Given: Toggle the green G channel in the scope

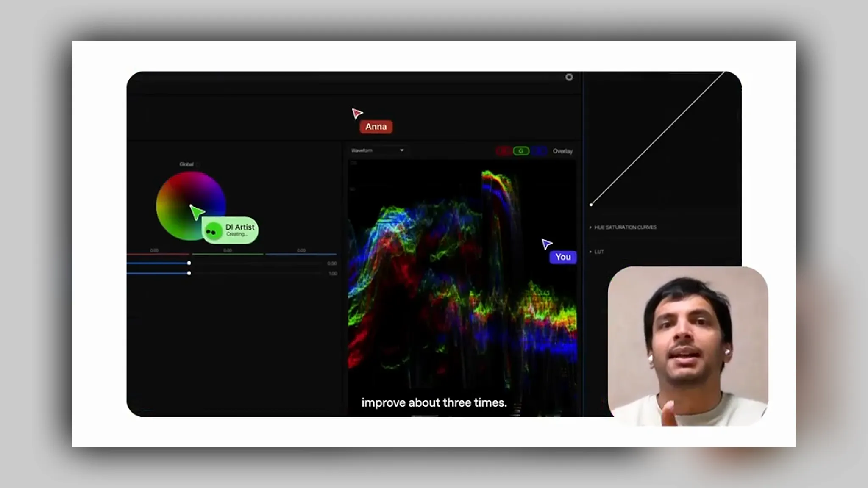Looking at the screenshot, I should (x=521, y=151).
